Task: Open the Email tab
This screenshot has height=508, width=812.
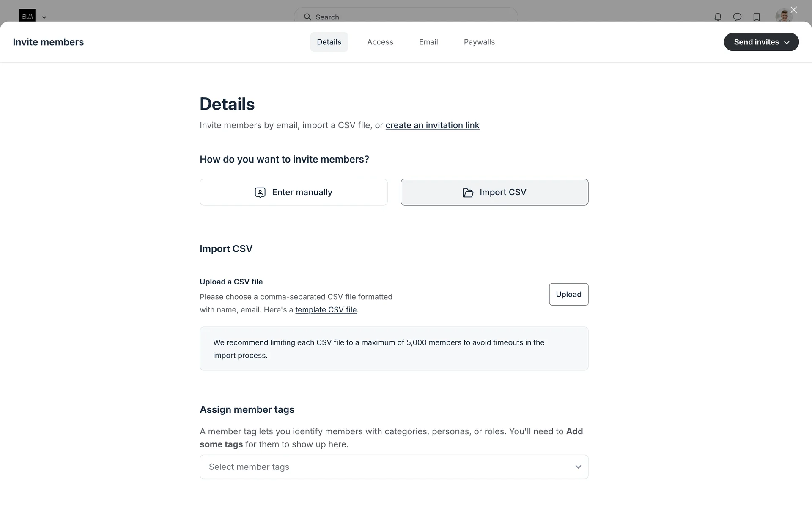Action: (x=428, y=42)
